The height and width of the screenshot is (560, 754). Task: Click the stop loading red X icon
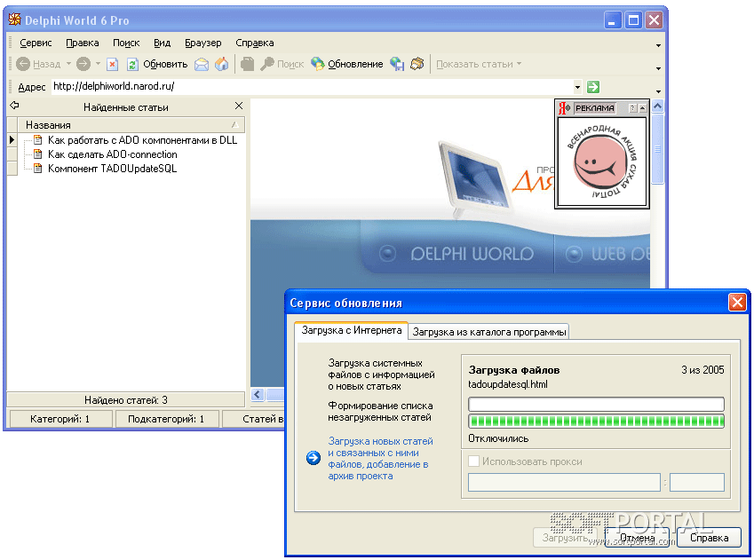click(113, 64)
